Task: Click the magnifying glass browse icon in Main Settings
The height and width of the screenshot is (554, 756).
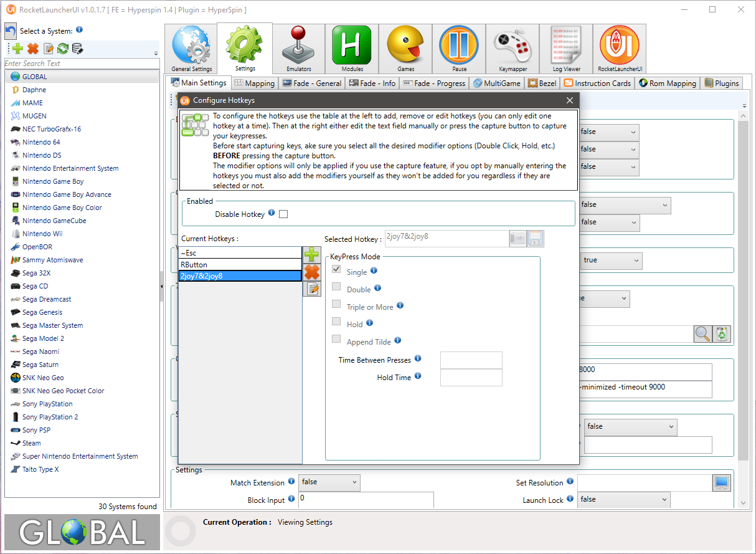Action: click(703, 334)
